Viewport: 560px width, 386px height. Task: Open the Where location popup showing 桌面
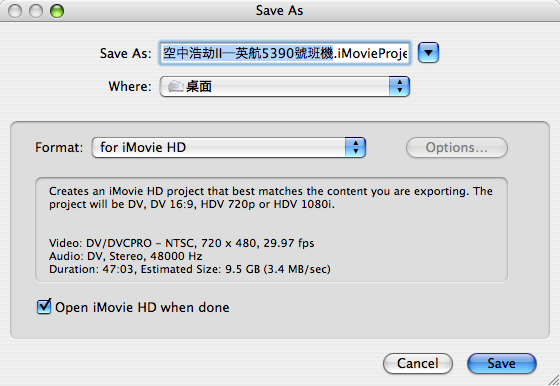[285, 86]
